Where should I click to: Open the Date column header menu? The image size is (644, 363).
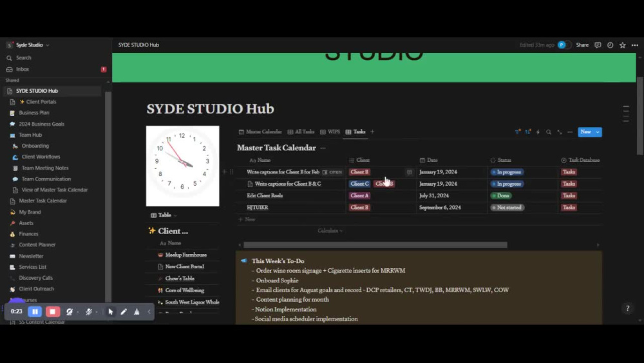click(429, 161)
